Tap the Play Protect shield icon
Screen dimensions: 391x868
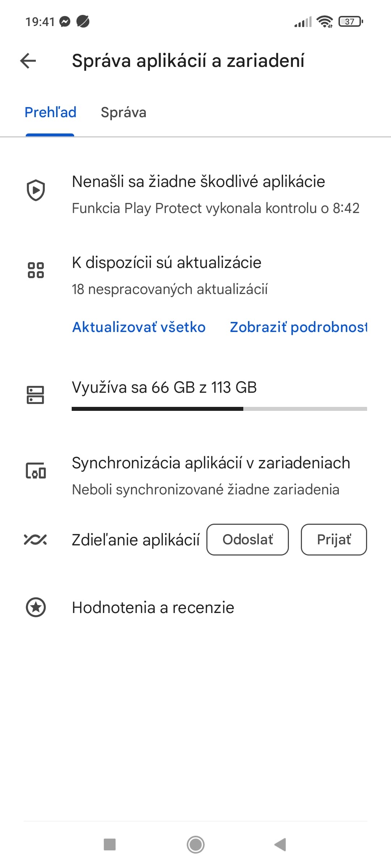click(36, 190)
